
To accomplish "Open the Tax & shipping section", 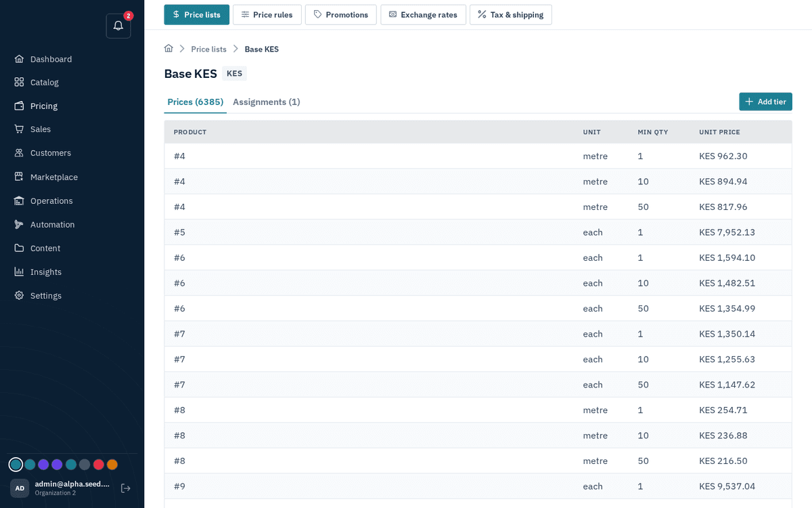I will 511,15.
